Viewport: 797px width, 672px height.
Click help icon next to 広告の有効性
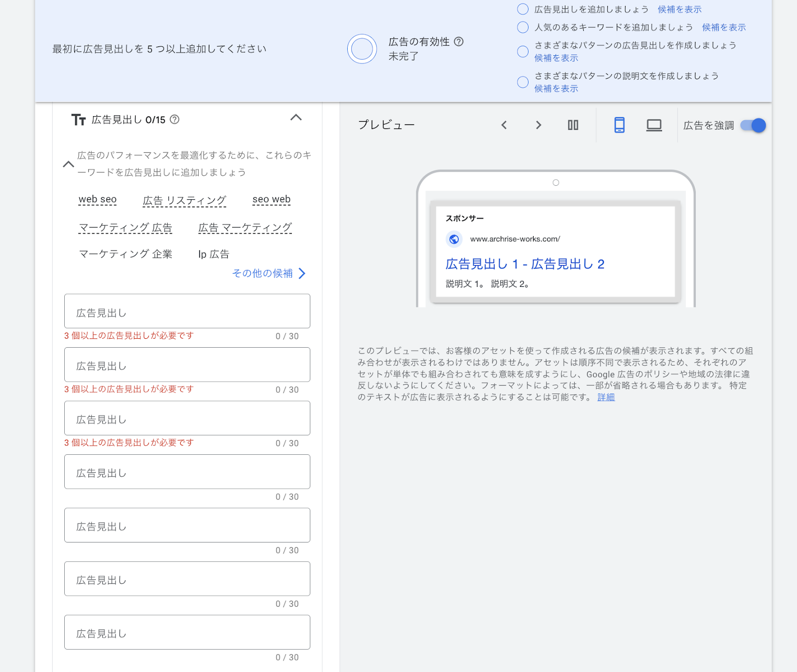[459, 42]
